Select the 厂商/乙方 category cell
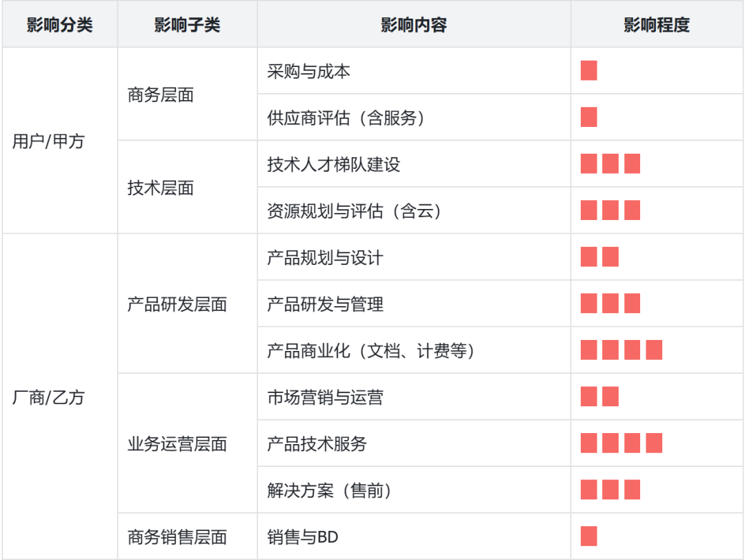Image resolution: width=745 pixels, height=560 pixels. click(48, 398)
